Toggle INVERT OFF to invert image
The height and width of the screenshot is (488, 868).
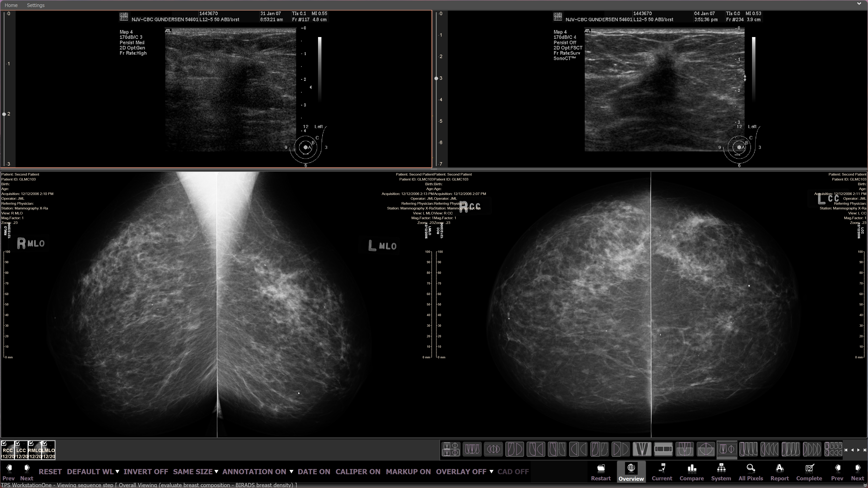146,472
